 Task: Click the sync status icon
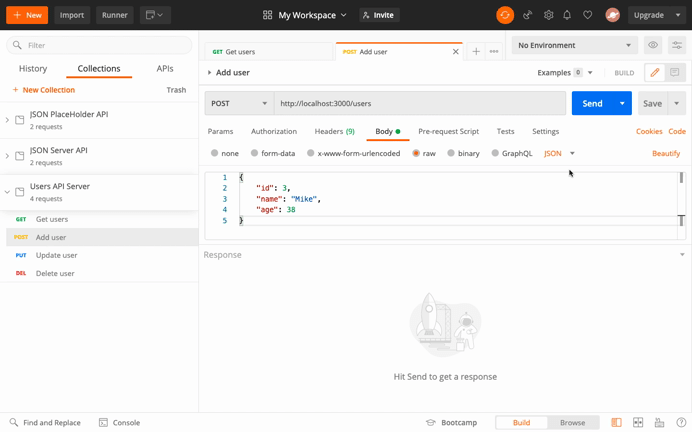(505, 15)
